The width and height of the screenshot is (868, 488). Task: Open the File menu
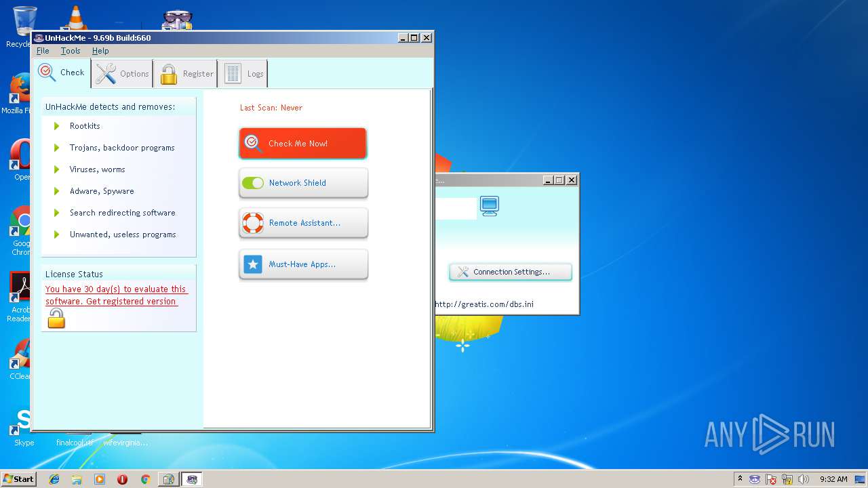(x=42, y=51)
